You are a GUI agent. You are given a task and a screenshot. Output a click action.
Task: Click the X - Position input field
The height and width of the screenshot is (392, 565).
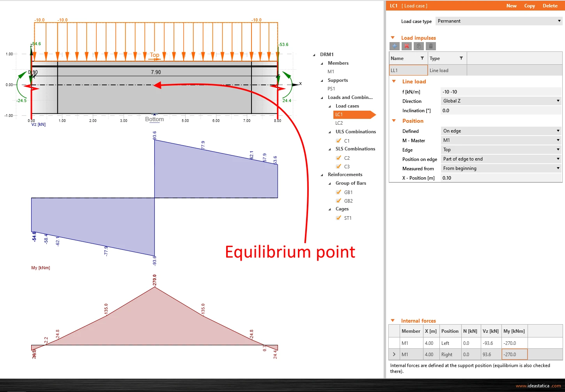(501, 178)
